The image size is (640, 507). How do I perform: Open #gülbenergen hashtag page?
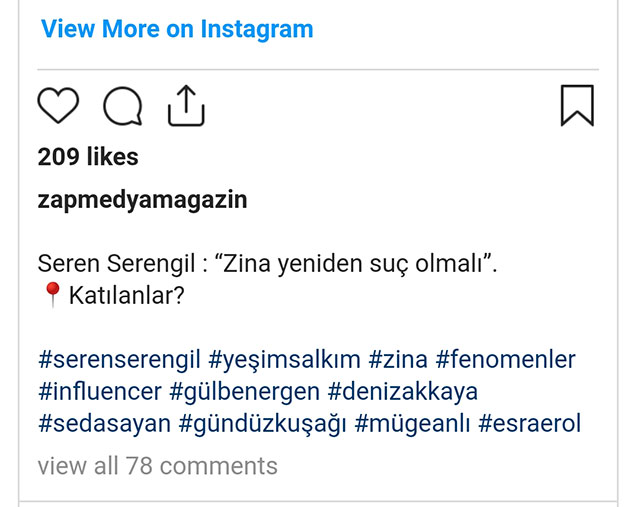242,391
